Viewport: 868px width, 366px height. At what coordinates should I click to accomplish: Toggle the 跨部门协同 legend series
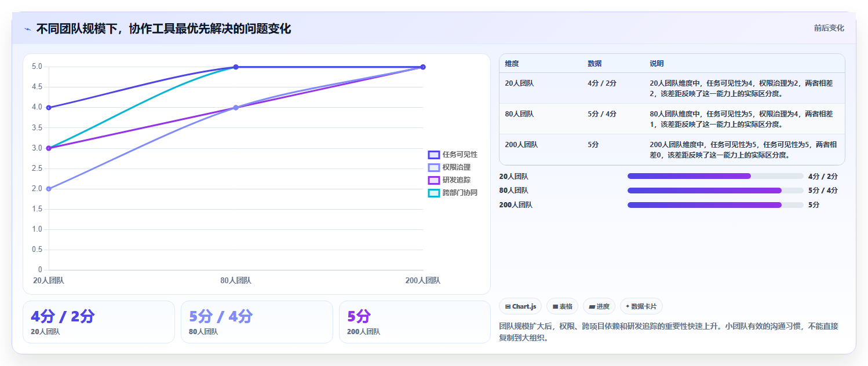click(x=453, y=193)
